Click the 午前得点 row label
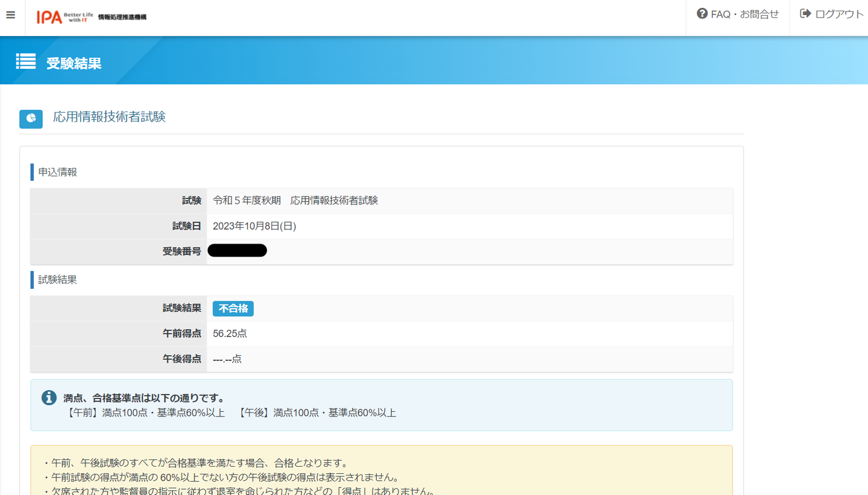This screenshot has width=868, height=495. click(x=182, y=333)
